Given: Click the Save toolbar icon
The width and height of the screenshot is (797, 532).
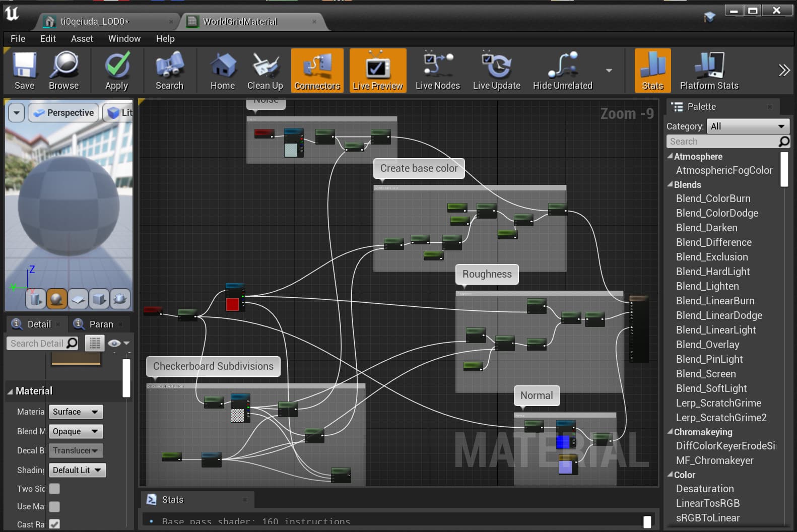Looking at the screenshot, I should [x=24, y=71].
